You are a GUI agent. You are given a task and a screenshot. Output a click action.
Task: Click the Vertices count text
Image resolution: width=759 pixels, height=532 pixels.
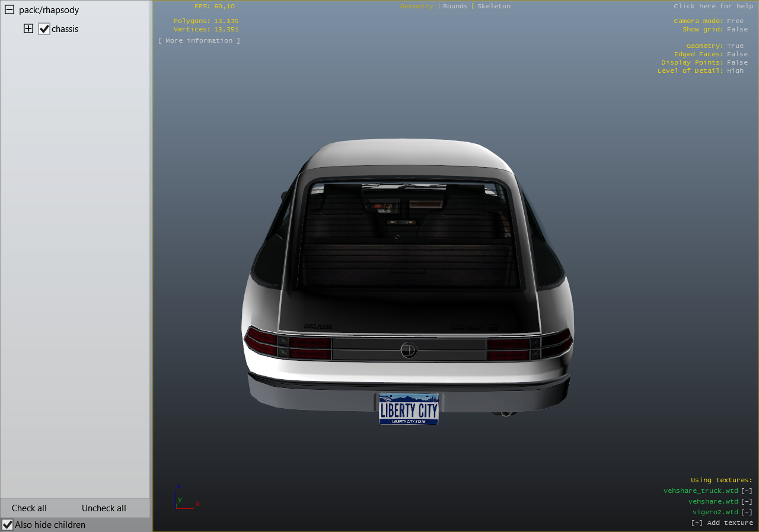206,29
